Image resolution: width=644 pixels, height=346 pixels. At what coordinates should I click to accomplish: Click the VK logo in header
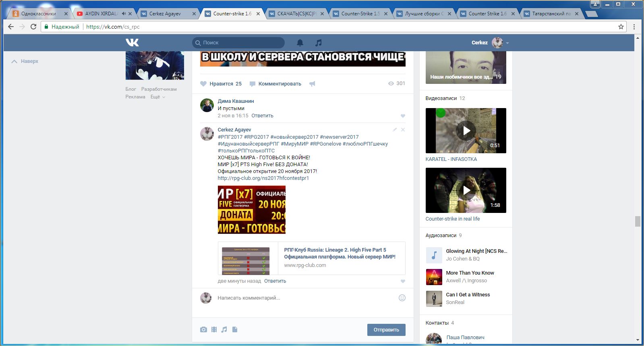pos(132,42)
